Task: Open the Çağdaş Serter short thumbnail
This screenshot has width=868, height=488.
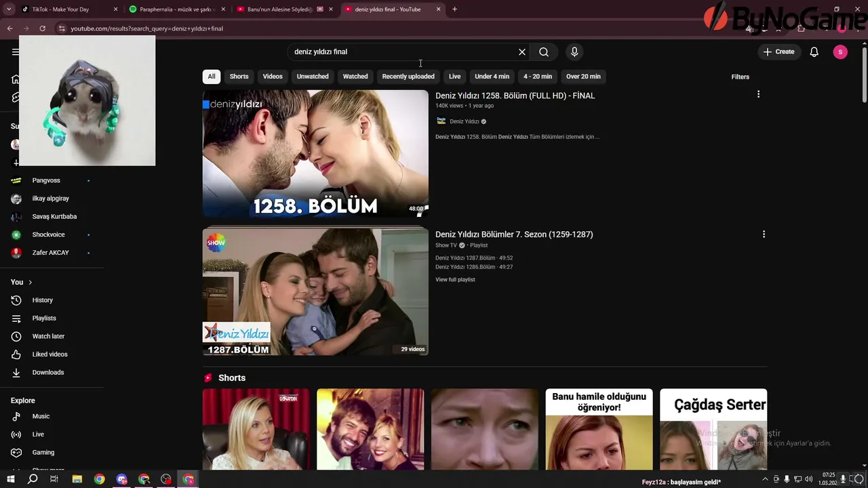Action: [x=713, y=429]
